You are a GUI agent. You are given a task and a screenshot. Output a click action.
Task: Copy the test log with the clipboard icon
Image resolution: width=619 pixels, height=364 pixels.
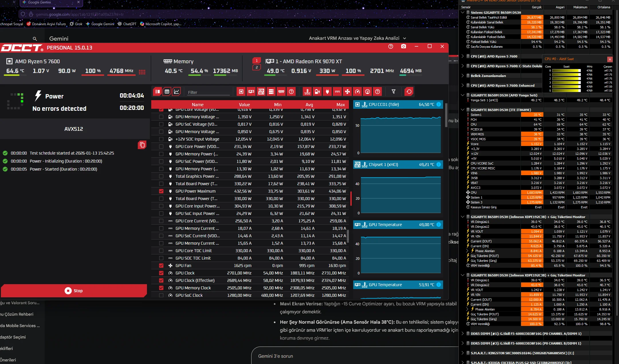coord(142,145)
